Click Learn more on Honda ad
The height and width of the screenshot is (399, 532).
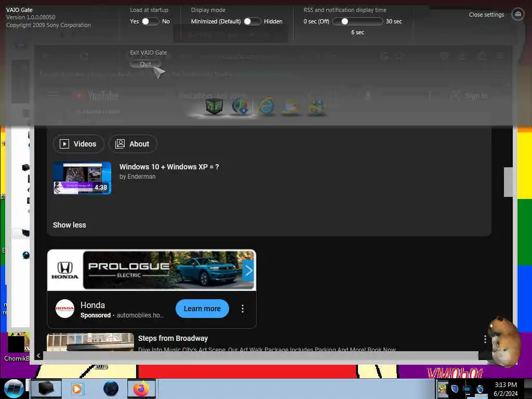(202, 309)
